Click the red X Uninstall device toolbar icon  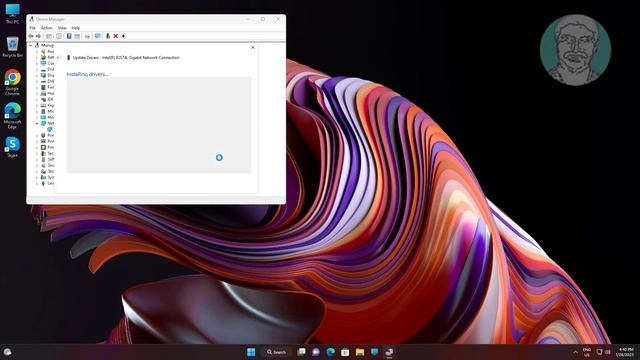point(116,36)
